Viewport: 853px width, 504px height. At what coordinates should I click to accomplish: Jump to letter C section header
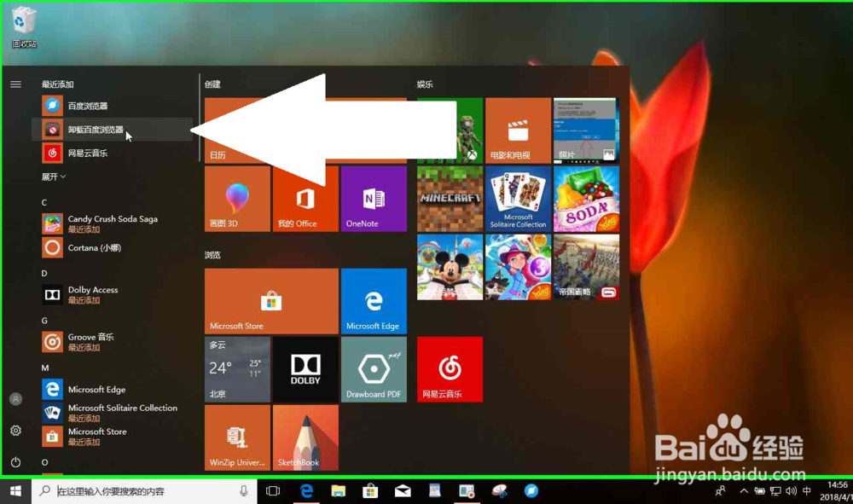[44, 202]
